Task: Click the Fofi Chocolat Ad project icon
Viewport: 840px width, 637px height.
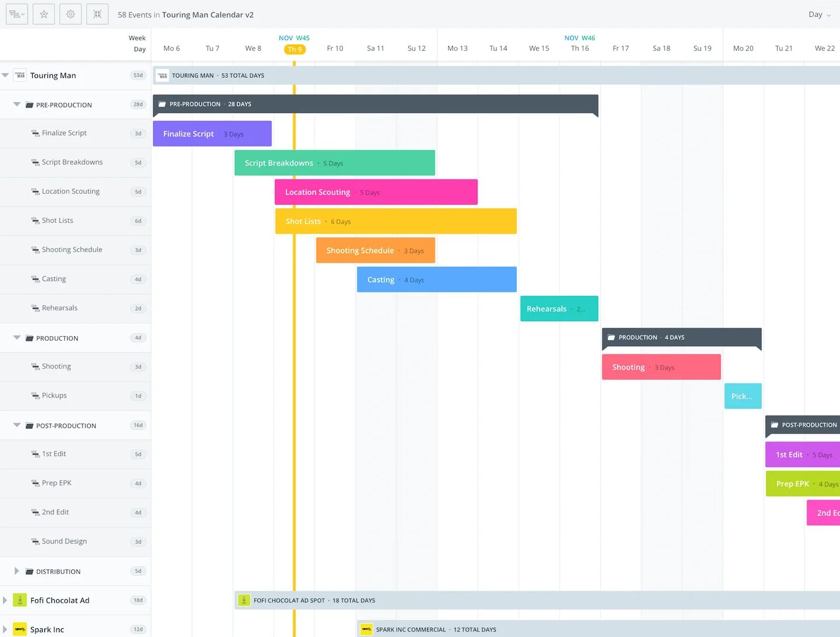Action: coord(20,600)
